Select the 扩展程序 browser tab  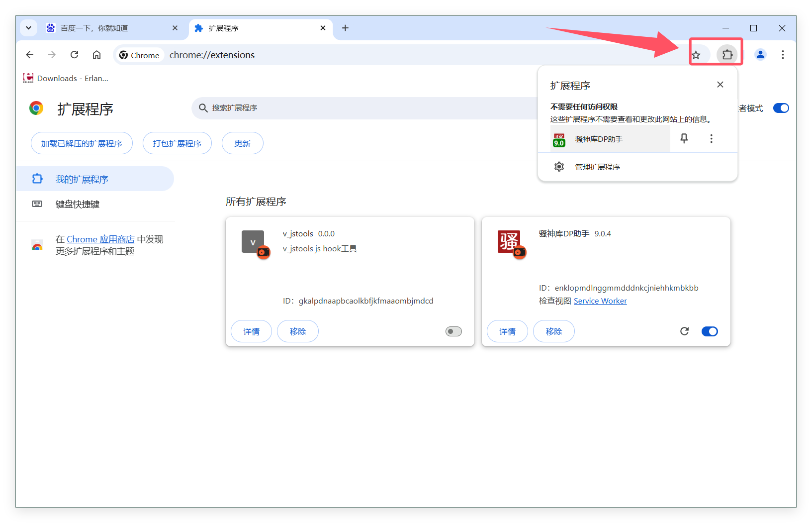tap(260, 28)
